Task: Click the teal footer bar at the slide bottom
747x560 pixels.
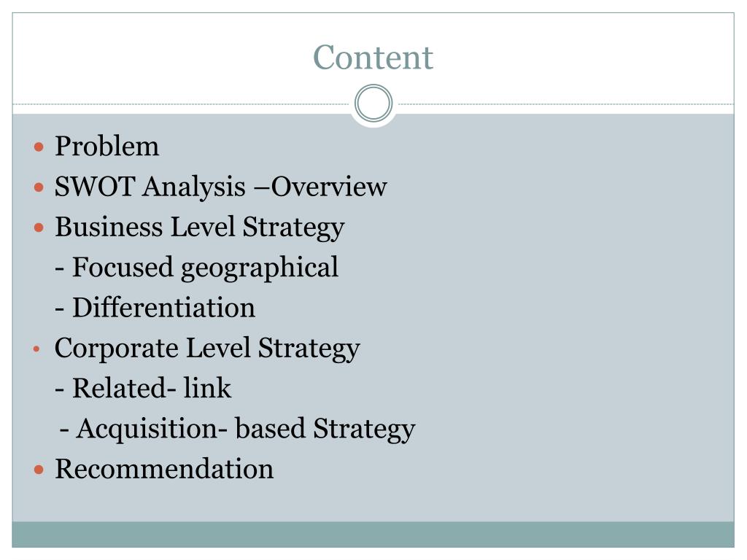Action: 373,534
